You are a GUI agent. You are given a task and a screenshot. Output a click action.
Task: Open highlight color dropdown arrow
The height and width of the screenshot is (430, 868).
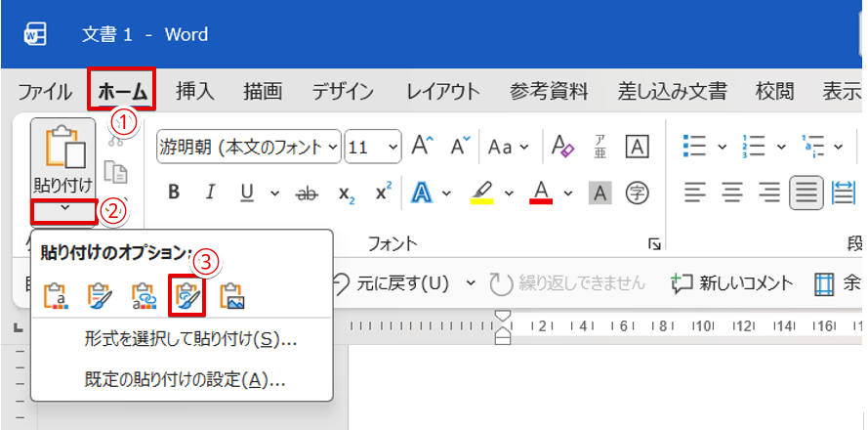tap(508, 193)
